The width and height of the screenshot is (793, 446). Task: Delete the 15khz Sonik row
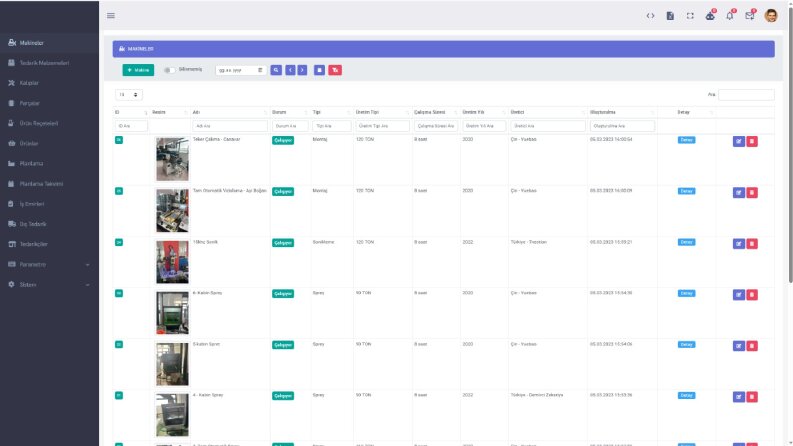tap(752, 243)
